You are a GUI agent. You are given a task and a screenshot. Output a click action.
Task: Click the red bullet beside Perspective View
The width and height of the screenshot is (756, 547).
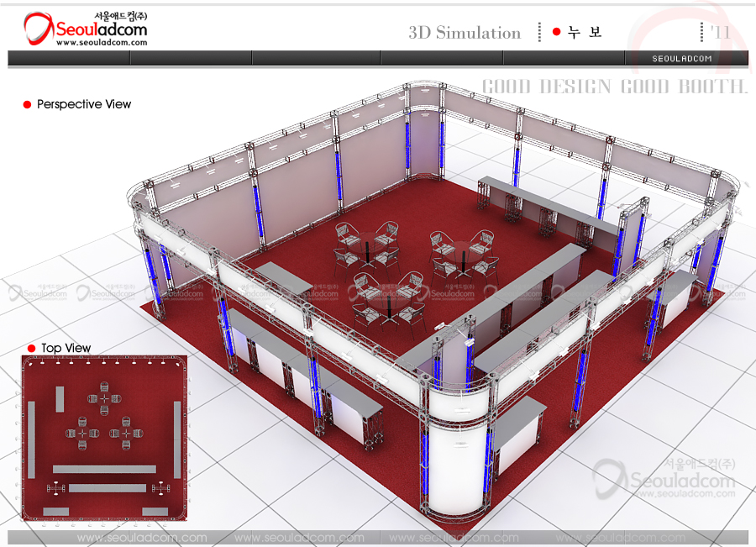[x=28, y=105]
